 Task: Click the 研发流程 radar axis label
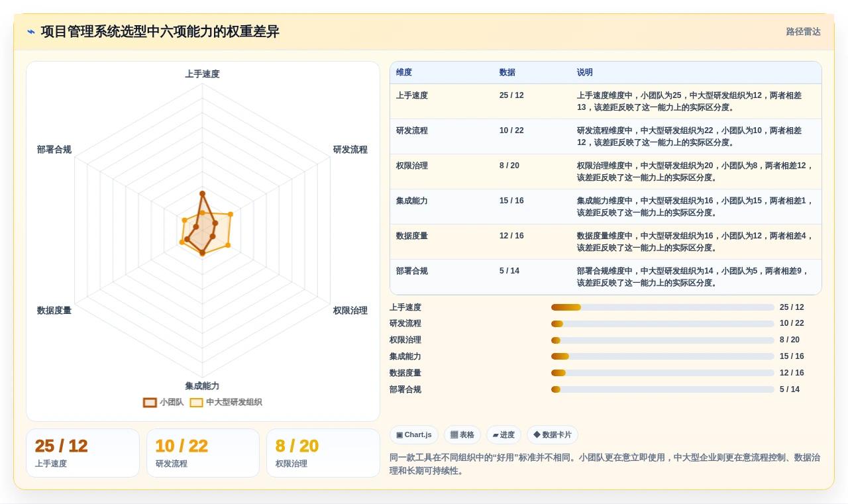(x=350, y=150)
